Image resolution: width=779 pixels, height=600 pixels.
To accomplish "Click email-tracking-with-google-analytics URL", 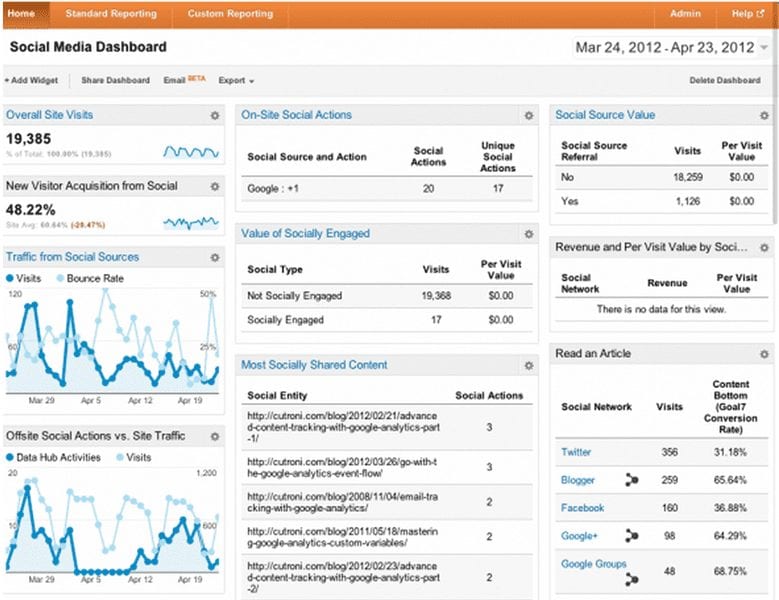I will click(x=342, y=503).
